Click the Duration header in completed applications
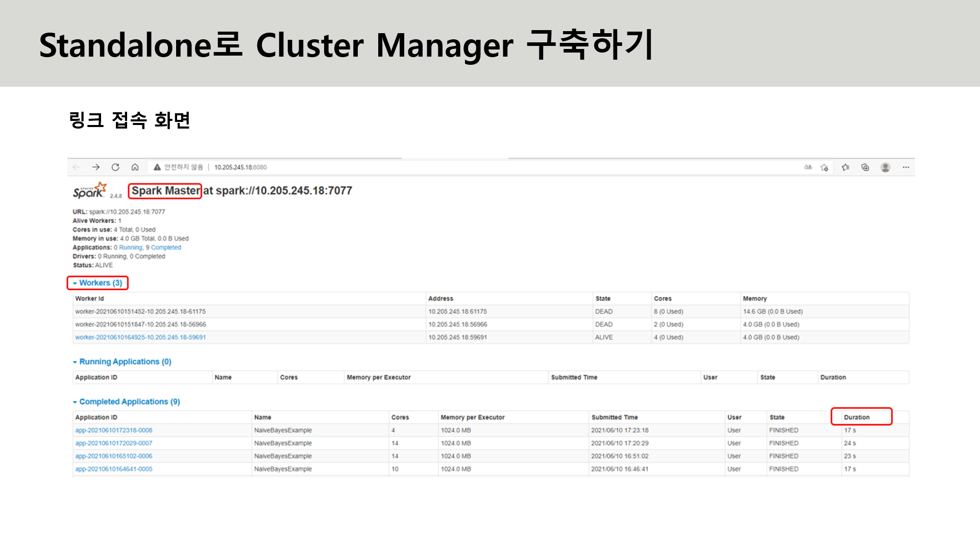Viewport: 980px width, 551px height. click(856, 417)
